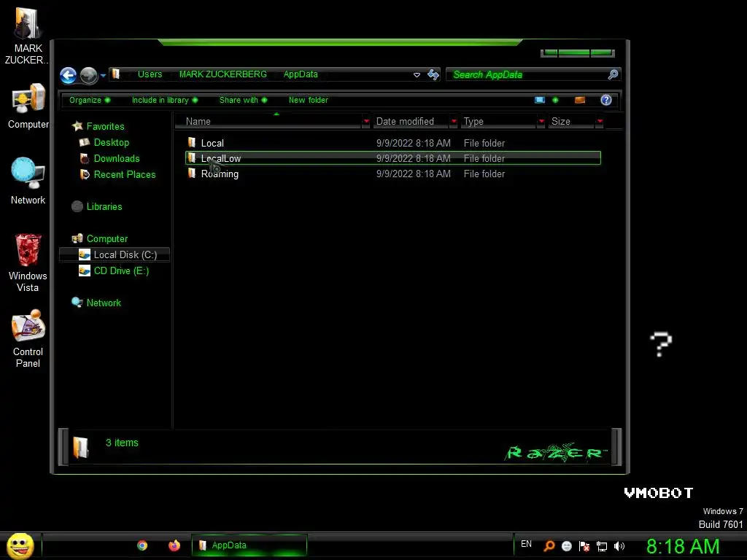Open Libraries in navigation pane
The height and width of the screenshot is (560, 747).
pos(104,206)
